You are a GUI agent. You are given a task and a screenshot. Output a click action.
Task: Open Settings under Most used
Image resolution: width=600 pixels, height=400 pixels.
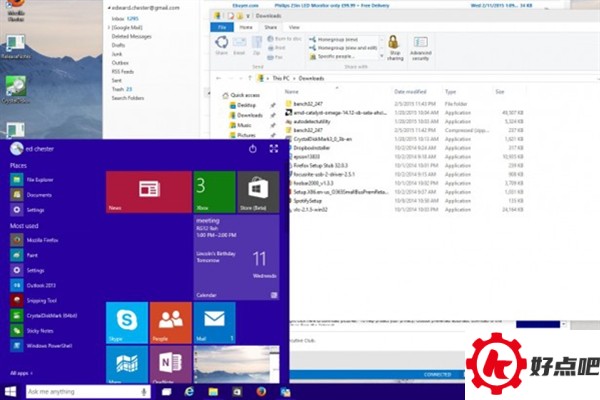(x=28, y=270)
